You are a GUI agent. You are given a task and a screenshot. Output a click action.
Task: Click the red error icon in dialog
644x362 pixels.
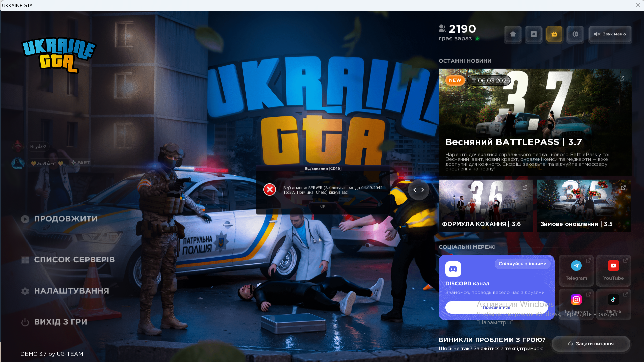pyautogui.click(x=270, y=190)
